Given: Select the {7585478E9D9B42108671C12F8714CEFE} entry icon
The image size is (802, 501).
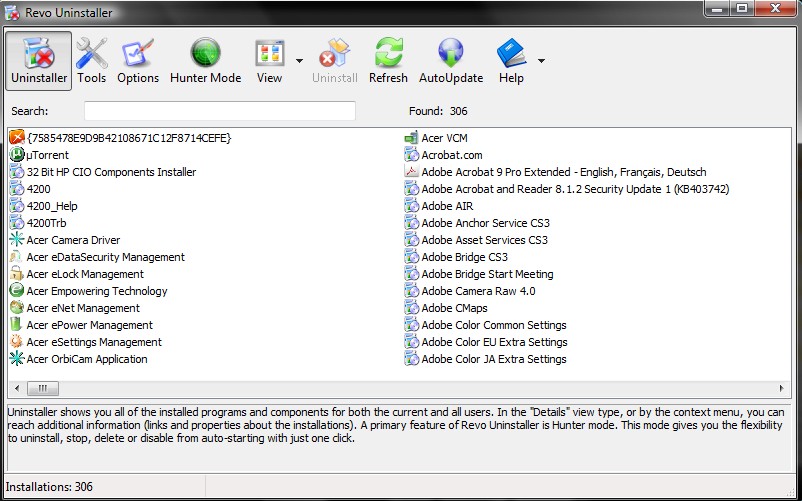Looking at the screenshot, I should pyautogui.click(x=17, y=138).
